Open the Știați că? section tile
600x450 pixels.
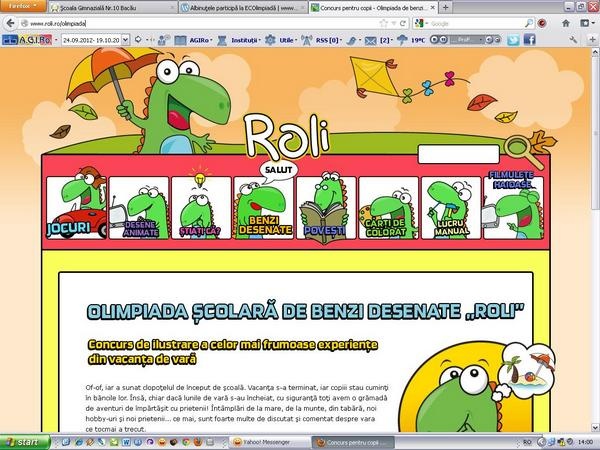(x=201, y=208)
